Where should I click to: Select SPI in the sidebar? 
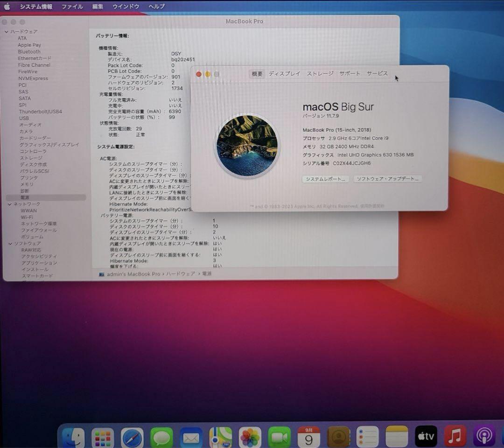coord(22,105)
